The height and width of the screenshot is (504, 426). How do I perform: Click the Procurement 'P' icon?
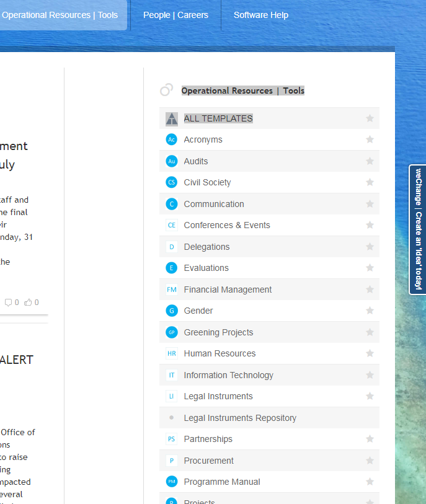[172, 460]
